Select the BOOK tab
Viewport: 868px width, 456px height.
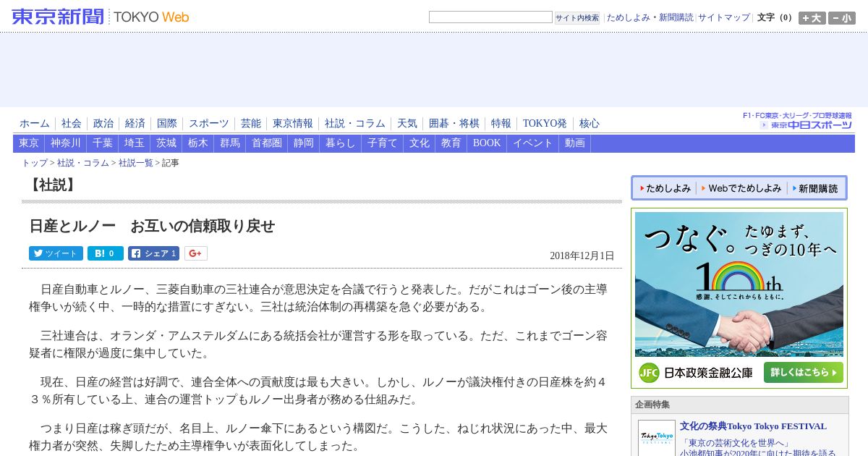[x=487, y=143]
